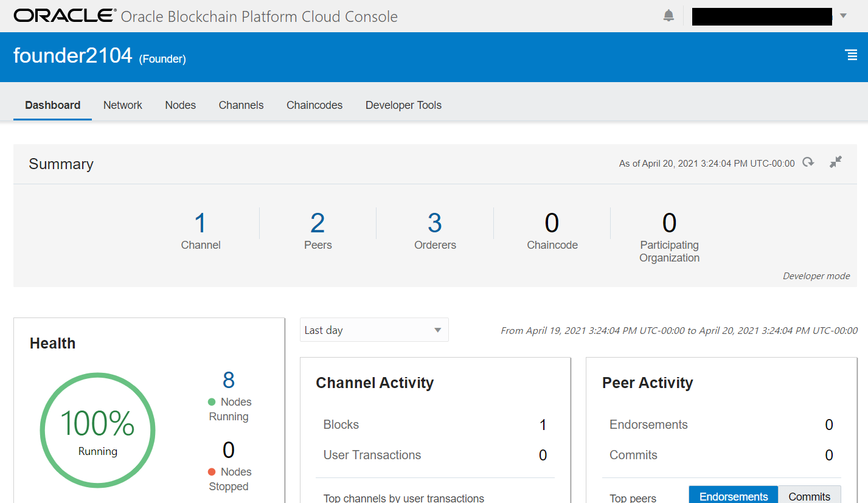Click the Oracle logo
868x503 pixels.
pos(64,16)
